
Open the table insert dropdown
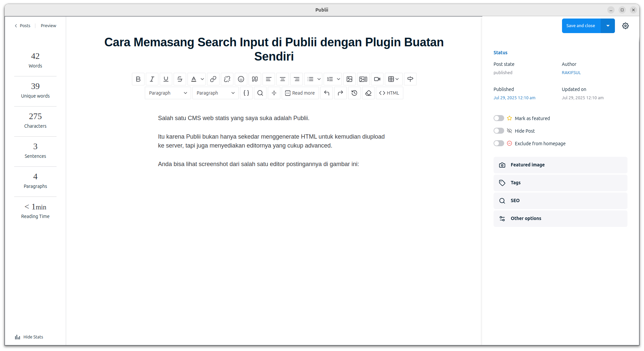[393, 79]
